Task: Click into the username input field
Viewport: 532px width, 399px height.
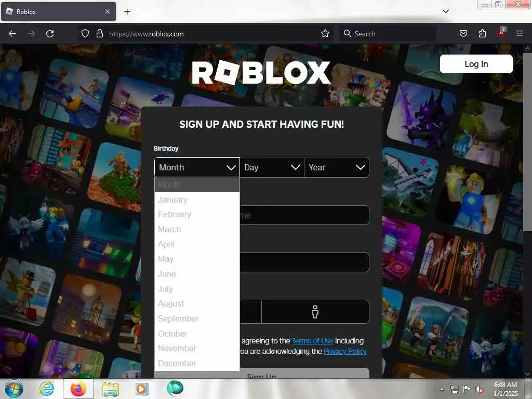Action: coord(304,215)
